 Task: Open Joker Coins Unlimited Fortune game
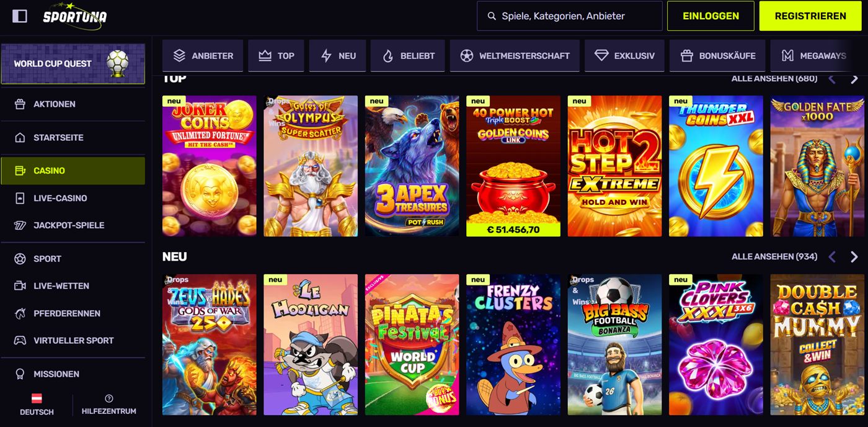210,166
